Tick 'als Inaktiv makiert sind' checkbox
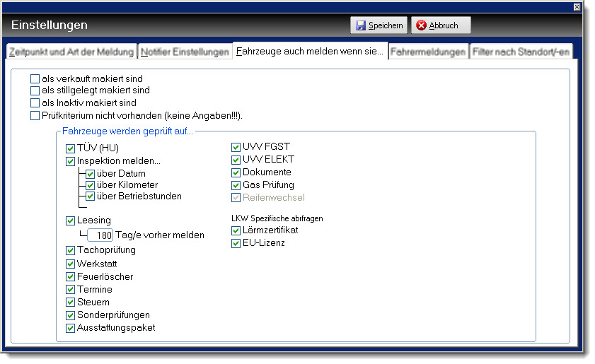595x364 pixels. [x=35, y=103]
